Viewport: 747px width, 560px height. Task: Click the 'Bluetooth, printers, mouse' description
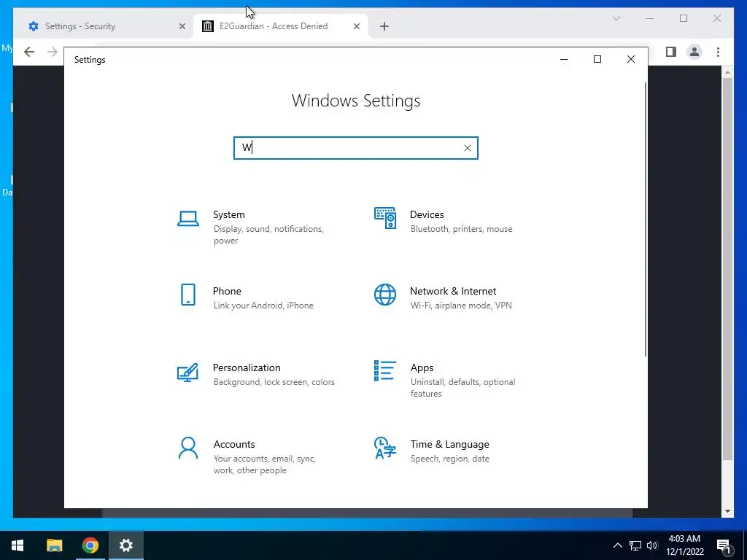tap(461, 229)
